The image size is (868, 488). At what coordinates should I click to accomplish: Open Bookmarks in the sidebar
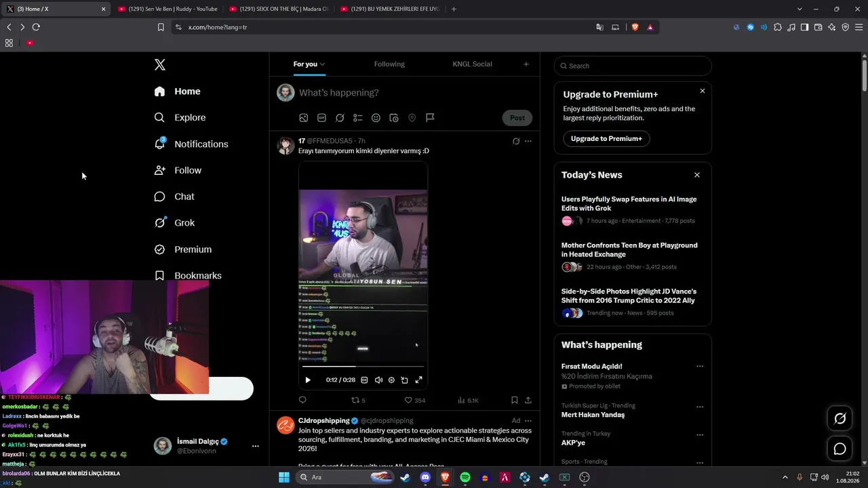[x=188, y=275]
